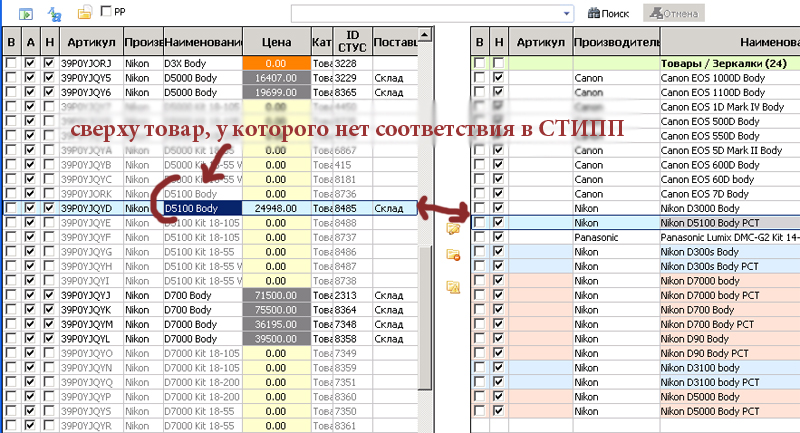The image size is (800, 433).
Task: Select the Товары / Зеркалки (24) group row
Action: [x=635, y=63]
